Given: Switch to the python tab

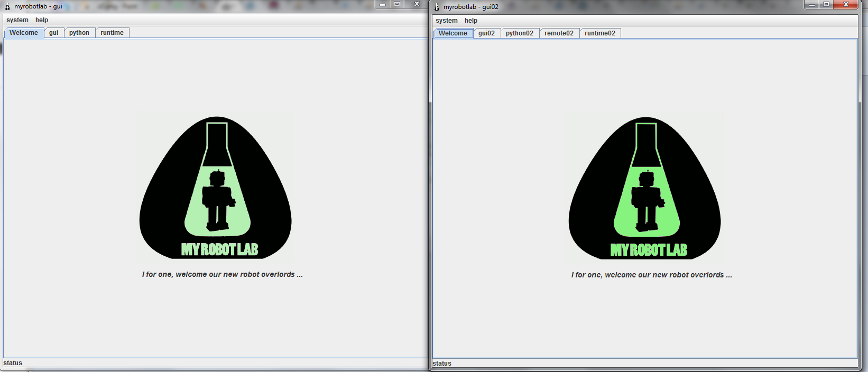Looking at the screenshot, I should coord(79,33).
